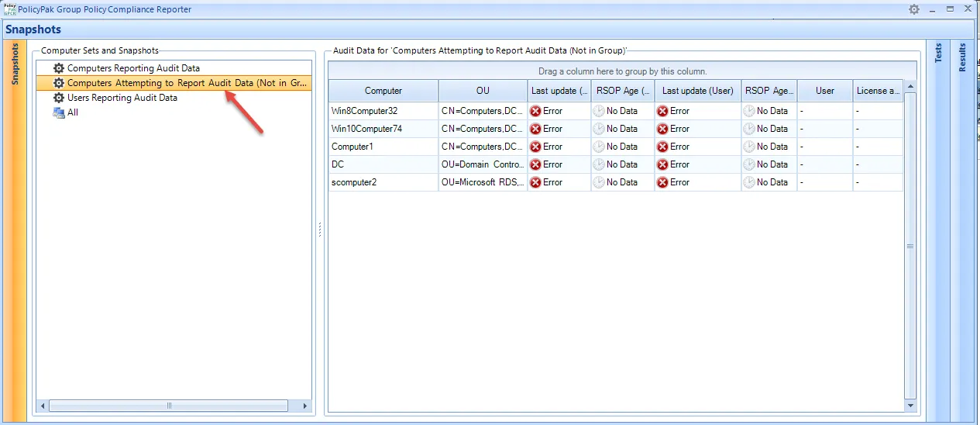Sort by first RSOP Age column header
This screenshot has width=980, height=425.
[623, 91]
